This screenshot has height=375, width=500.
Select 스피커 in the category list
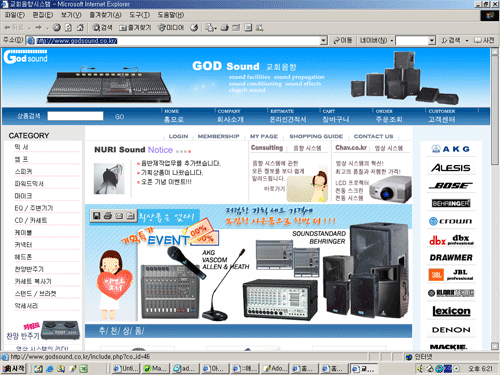tap(23, 171)
